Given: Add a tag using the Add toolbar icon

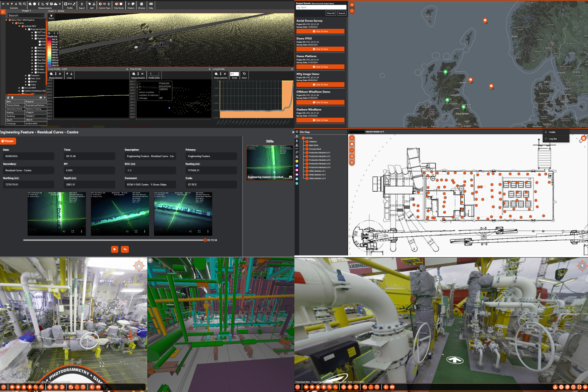Looking at the screenshot, I should [89, 4].
